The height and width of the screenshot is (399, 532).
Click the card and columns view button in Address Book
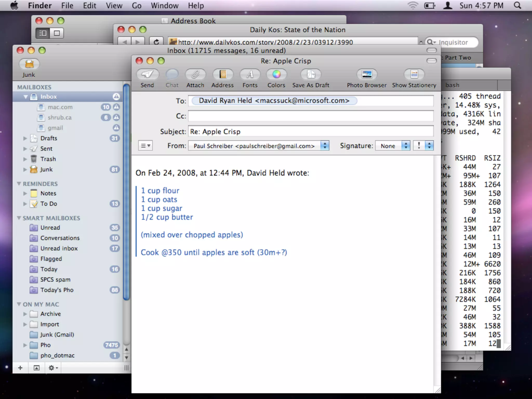(43, 33)
